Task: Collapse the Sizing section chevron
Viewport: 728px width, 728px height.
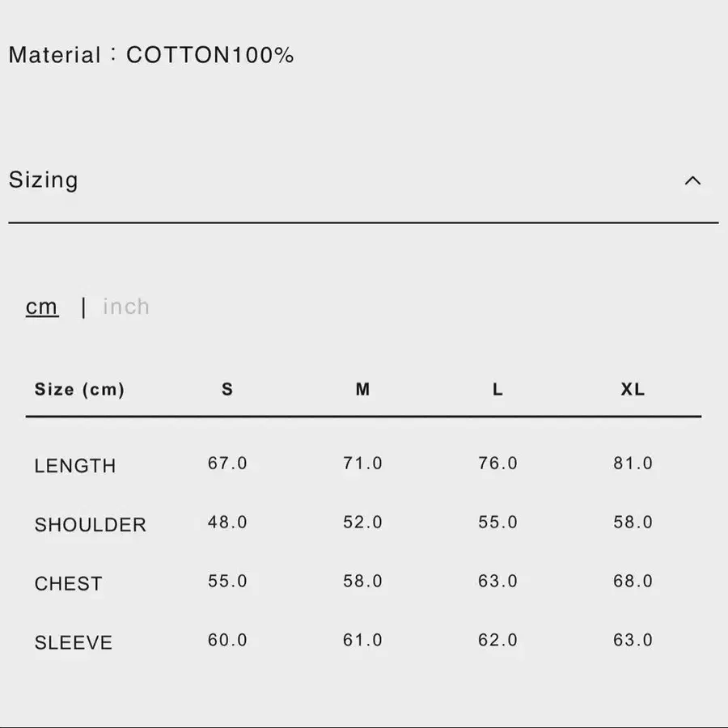Action: pyautogui.click(x=692, y=180)
